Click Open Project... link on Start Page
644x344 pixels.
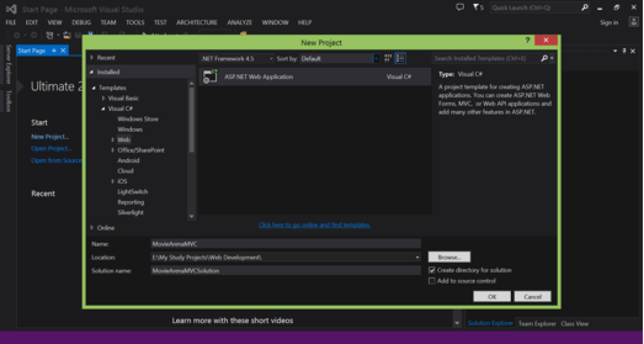51,149
